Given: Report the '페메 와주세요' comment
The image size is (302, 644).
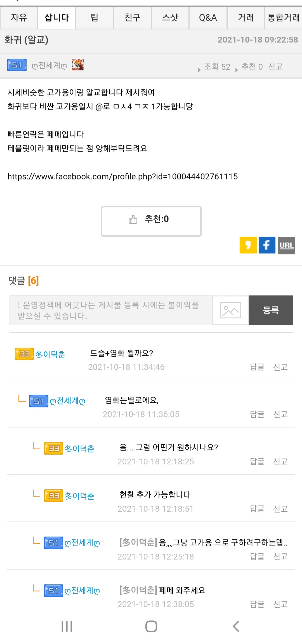Looking at the screenshot, I should 280,604.
